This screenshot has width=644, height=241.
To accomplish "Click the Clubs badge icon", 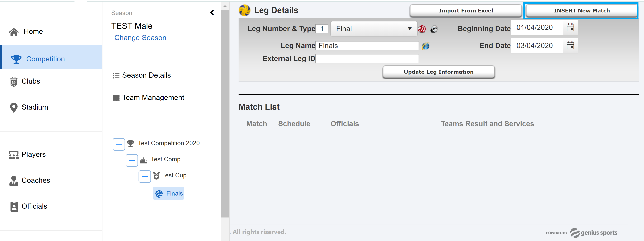I will [x=14, y=82].
